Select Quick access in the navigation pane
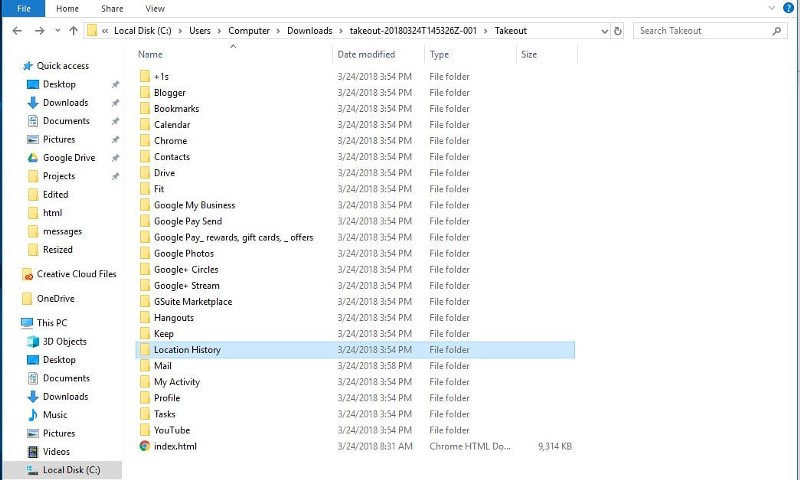The image size is (800, 480). [63, 66]
